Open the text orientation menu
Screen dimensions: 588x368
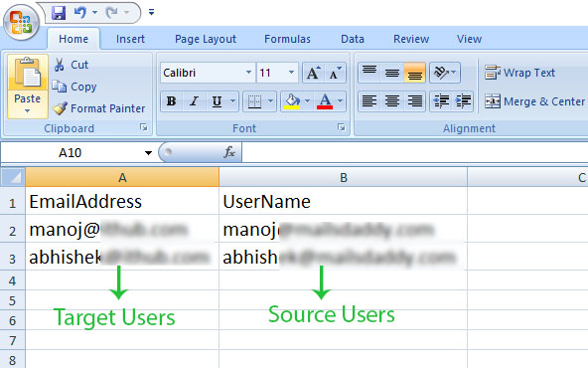click(445, 73)
